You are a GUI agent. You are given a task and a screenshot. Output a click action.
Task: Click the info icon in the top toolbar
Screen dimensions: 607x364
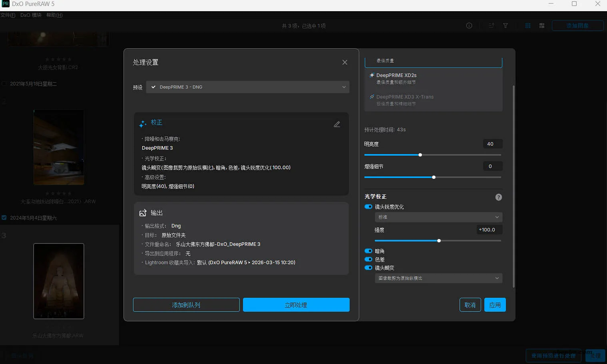[469, 25]
